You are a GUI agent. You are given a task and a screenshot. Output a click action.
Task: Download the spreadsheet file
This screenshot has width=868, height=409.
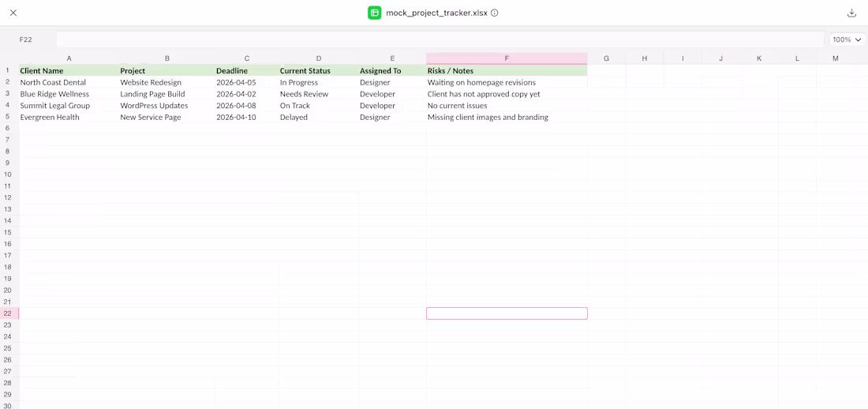coord(851,13)
